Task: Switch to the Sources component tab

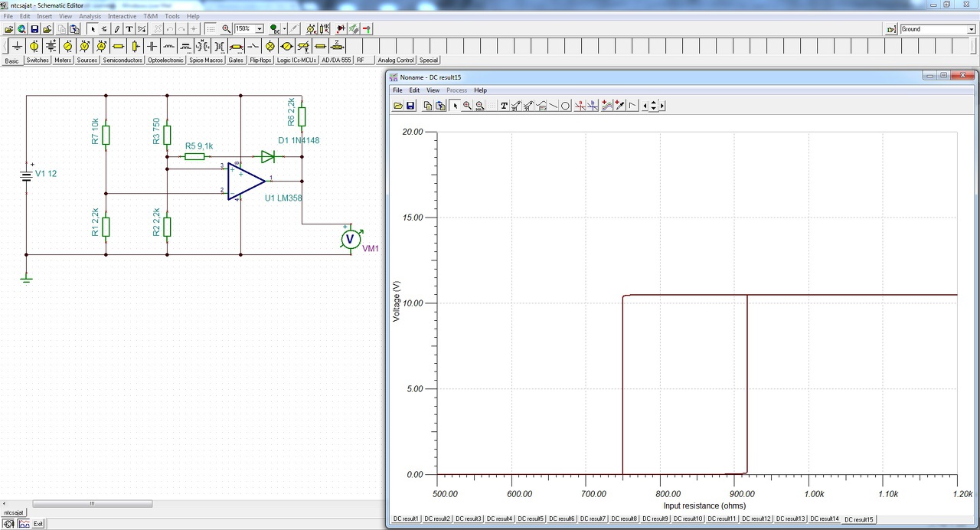Action: click(x=87, y=60)
